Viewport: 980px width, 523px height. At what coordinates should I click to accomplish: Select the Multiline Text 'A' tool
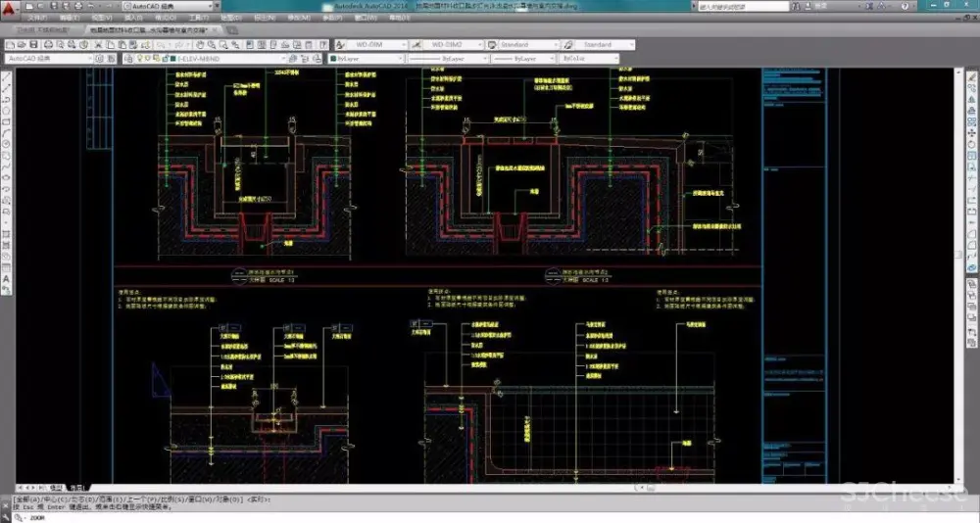[6, 279]
